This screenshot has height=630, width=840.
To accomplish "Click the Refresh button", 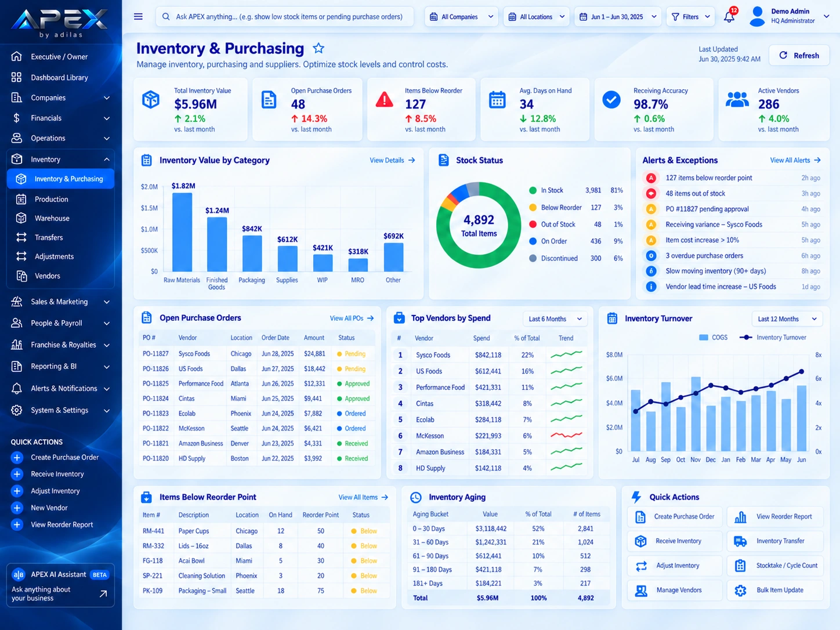I will pyautogui.click(x=799, y=55).
